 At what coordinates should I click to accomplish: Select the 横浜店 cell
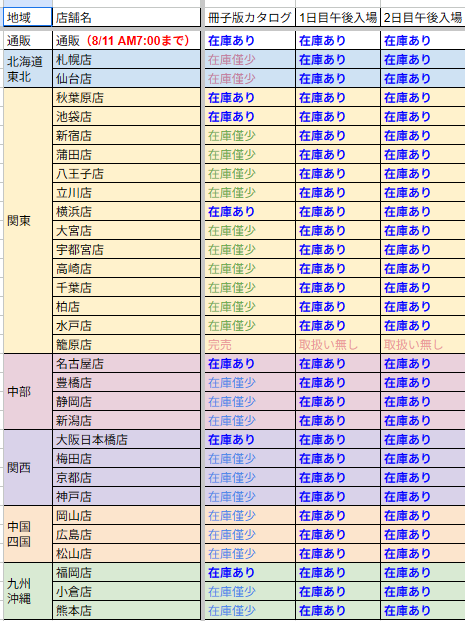tap(126, 211)
